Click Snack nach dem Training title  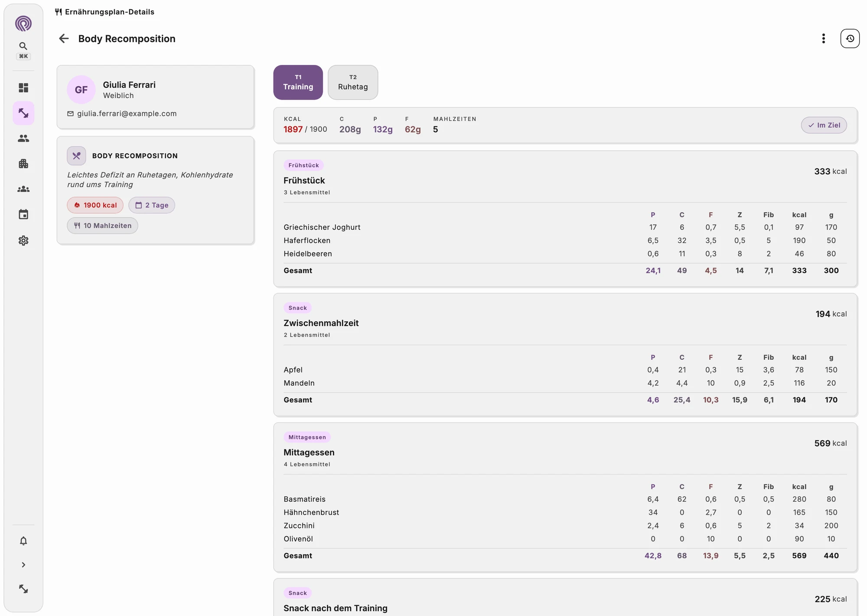[335, 608]
